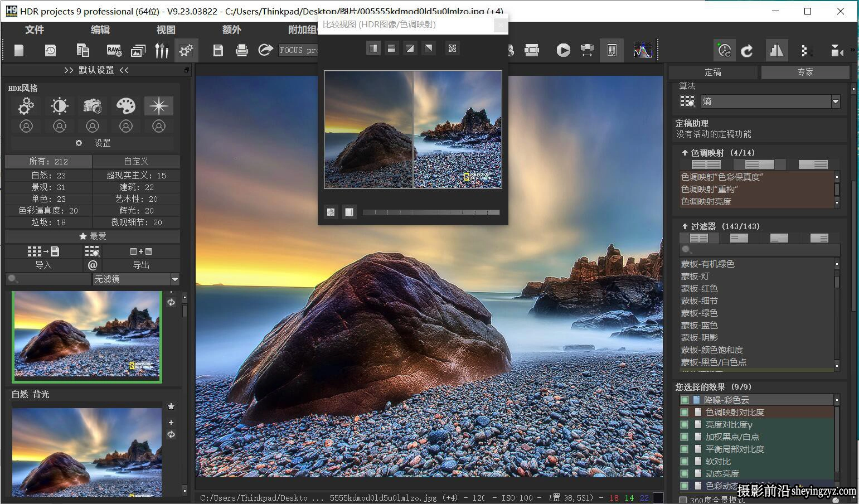Toggle checkbox for 色调映射对比度 effect
859x504 pixels.
(685, 412)
